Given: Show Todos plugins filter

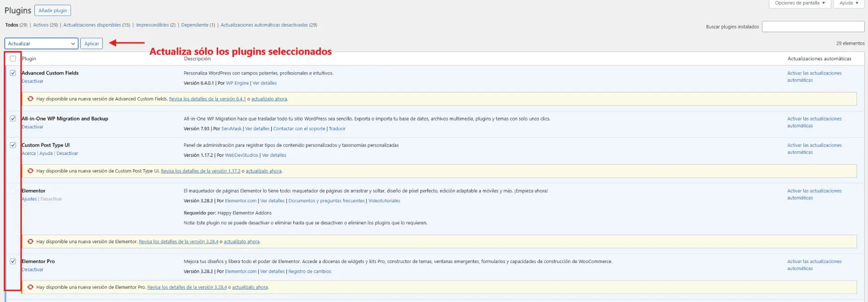Looking at the screenshot, I should pos(11,25).
